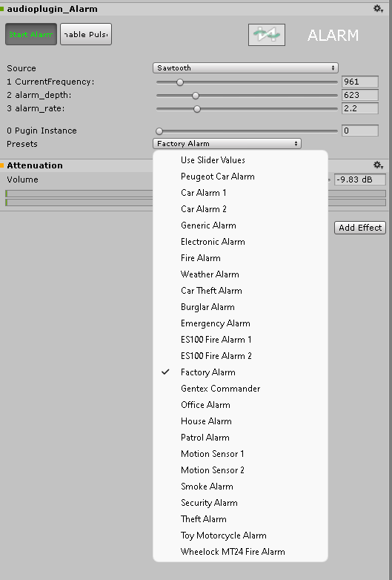Screen dimensions: 392x580
Task: Click the CurrentFrequency slider handle
Action: tap(180, 82)
